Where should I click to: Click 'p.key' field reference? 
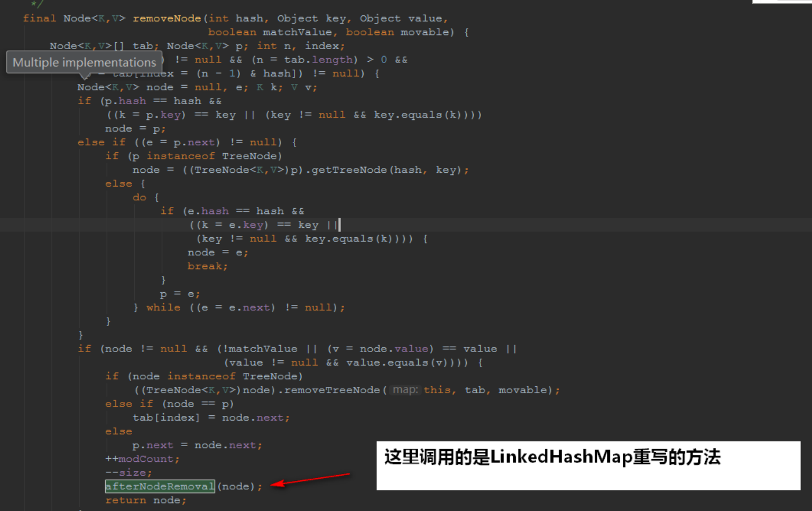(x=163, y=115)
